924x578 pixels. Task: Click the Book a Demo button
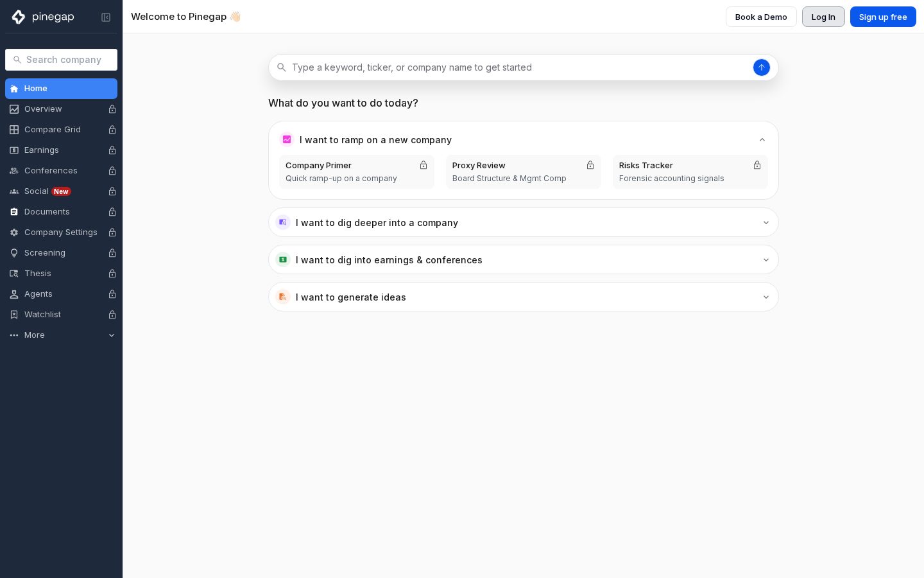tap(761, 17)
